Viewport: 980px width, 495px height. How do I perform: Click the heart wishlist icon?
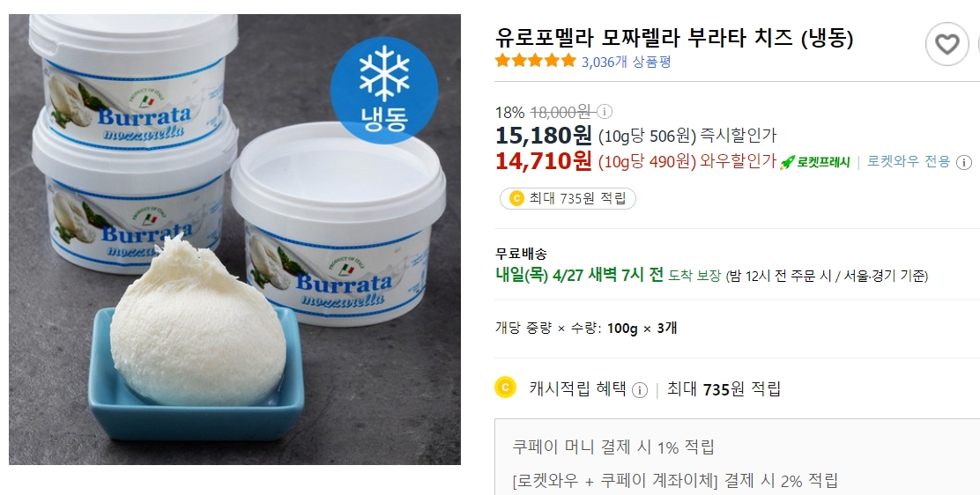[x=947, y=44]
